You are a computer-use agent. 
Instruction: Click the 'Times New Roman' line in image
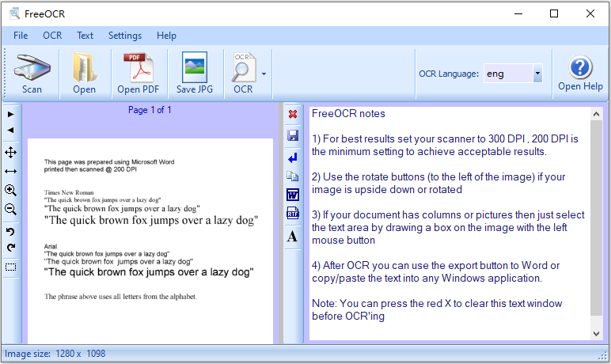pyautogui.click(x=69, y=192)
